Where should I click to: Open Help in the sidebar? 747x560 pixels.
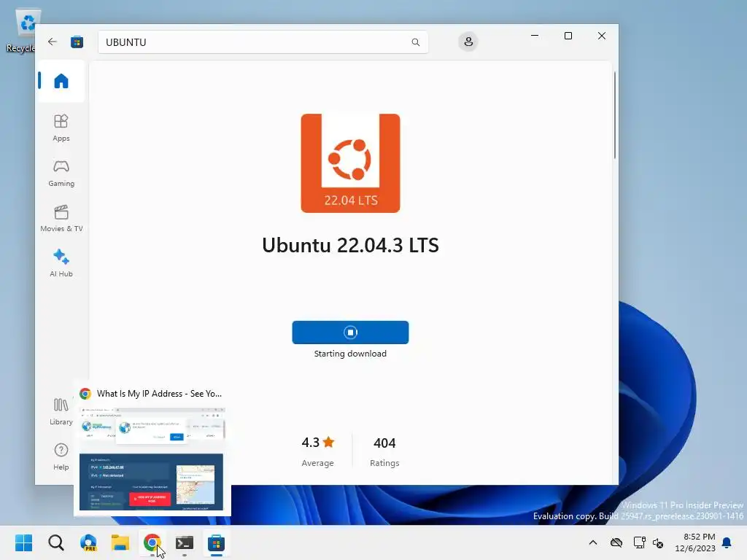61,456
